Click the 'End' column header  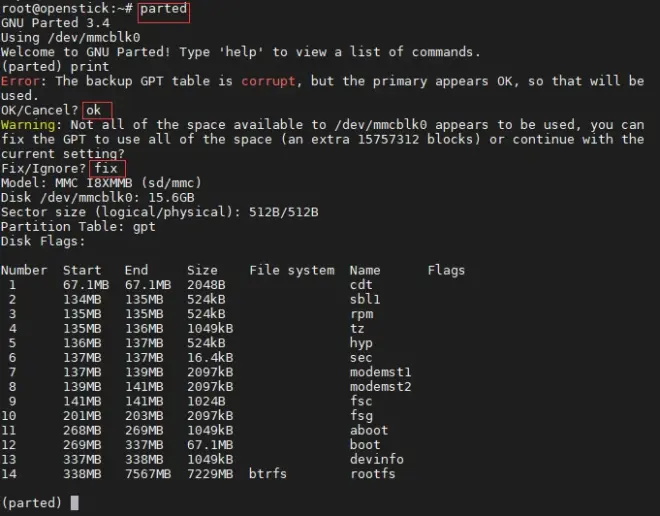pos(136,270)
